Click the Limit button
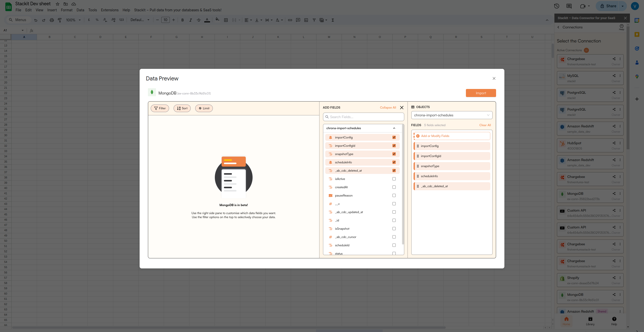 pos(204,108)
